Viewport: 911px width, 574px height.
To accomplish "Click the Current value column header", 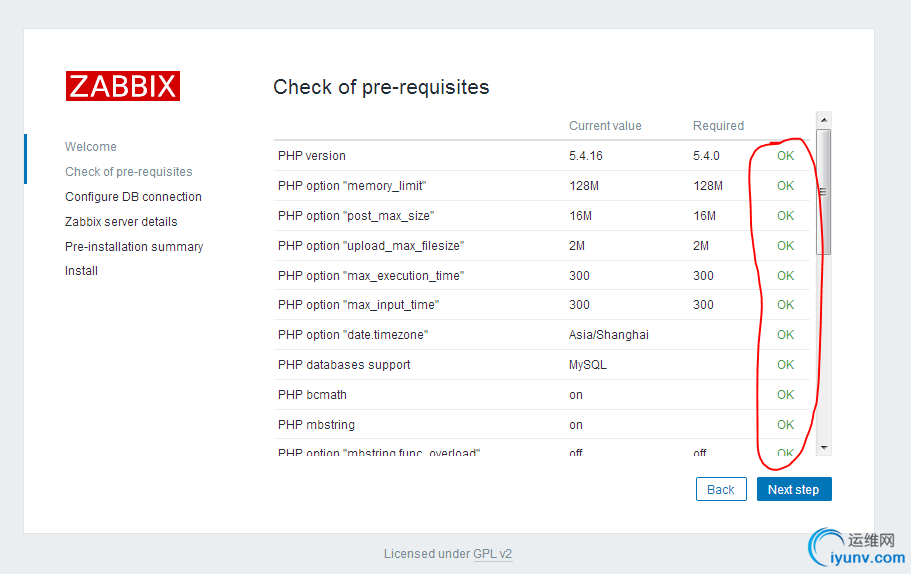I will click(x=605, y=126).
